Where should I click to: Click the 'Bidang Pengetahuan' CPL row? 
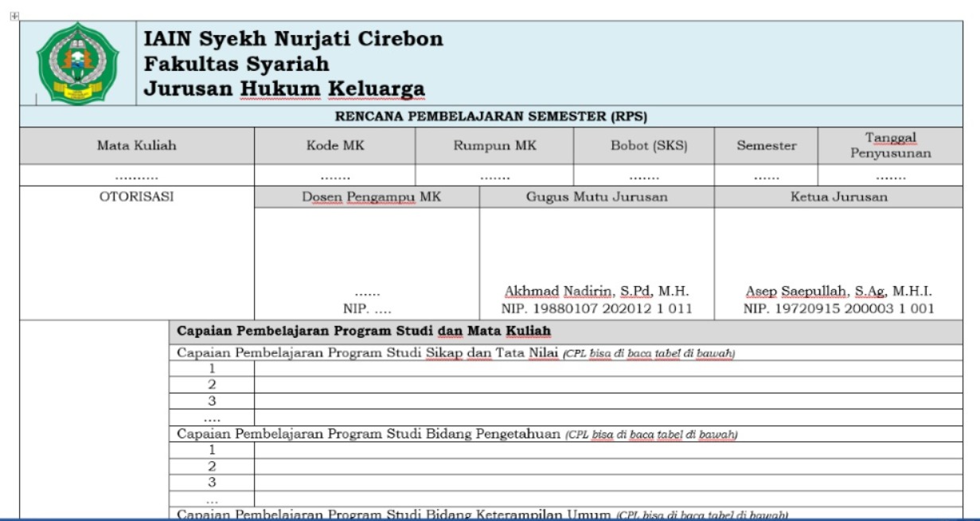coord(565,434)
